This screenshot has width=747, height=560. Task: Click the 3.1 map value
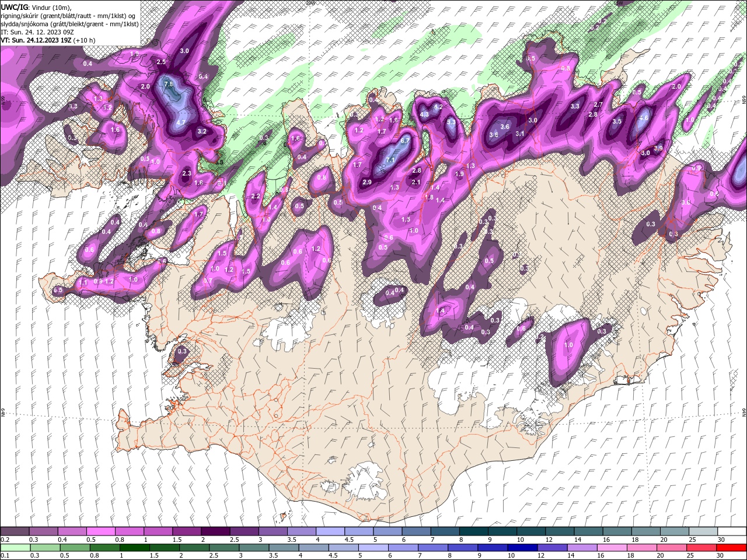pyautogui.click(x=520, y=134)
